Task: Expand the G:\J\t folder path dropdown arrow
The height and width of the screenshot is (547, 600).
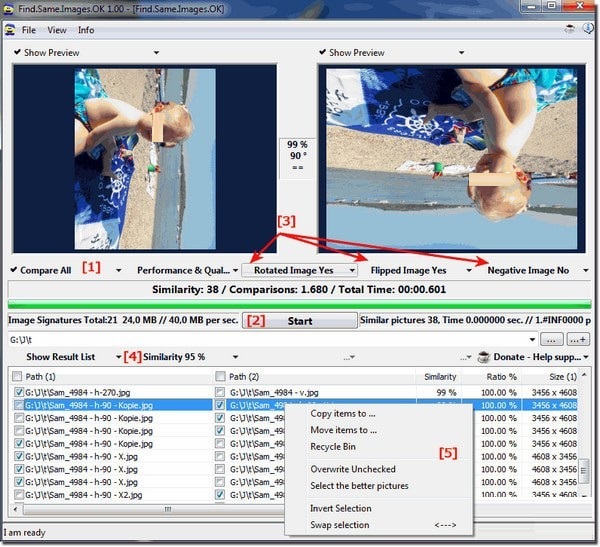Action: point(532,340)
